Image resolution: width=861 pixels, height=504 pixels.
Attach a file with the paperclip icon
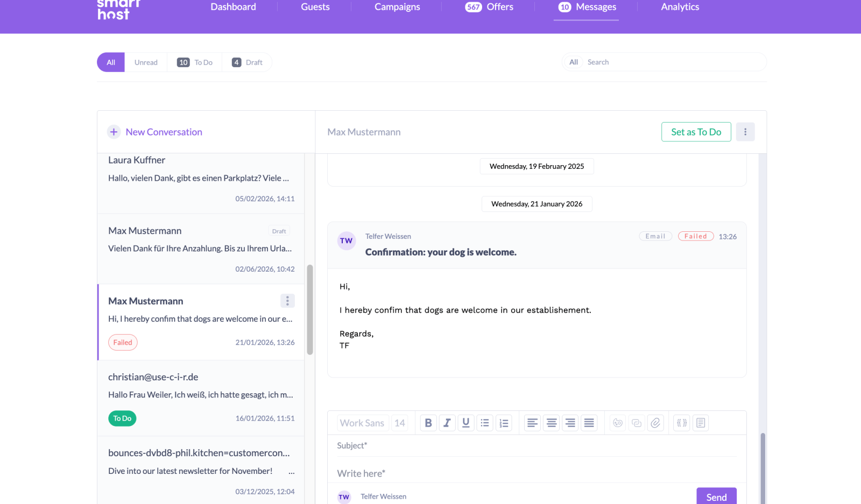click(655, 423)
